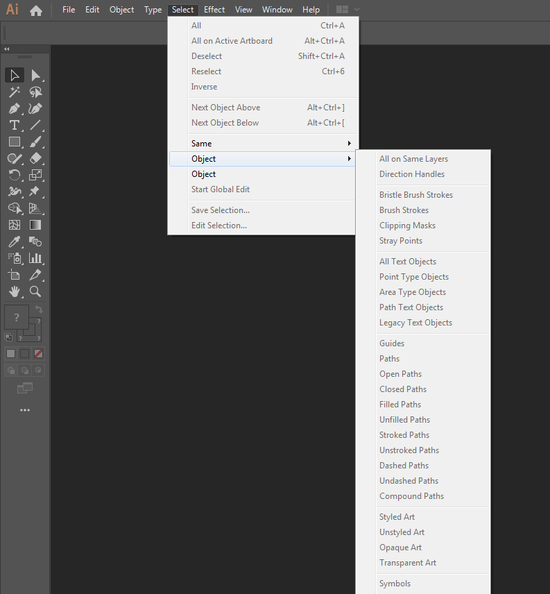Pick the Symbol Sprayer tool
The image size is (550, 594).
click(14, 258)
